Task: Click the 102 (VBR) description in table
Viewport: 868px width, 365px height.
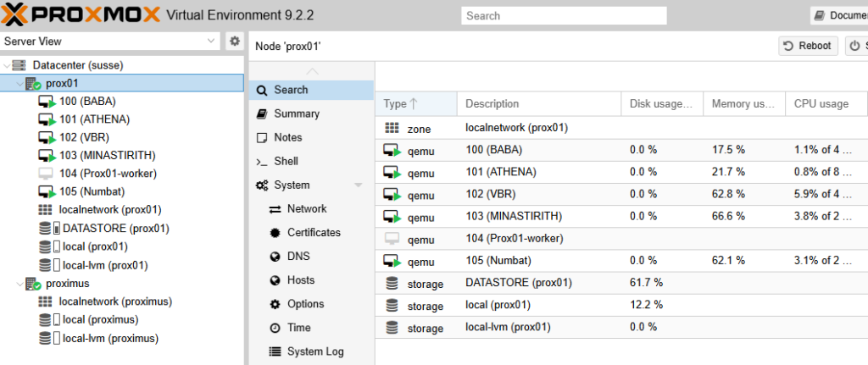Action: tap(489, 194)
